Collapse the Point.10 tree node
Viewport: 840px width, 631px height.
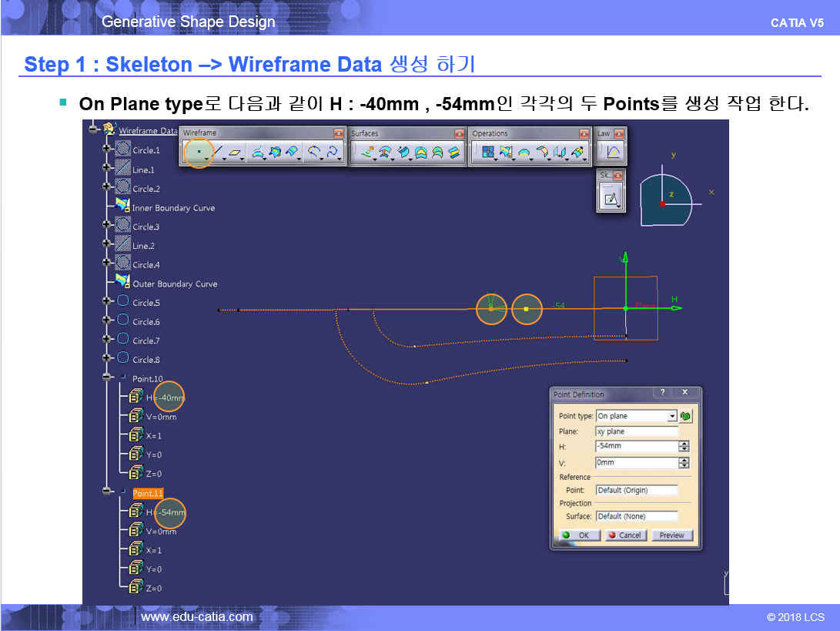pos(106,378)
